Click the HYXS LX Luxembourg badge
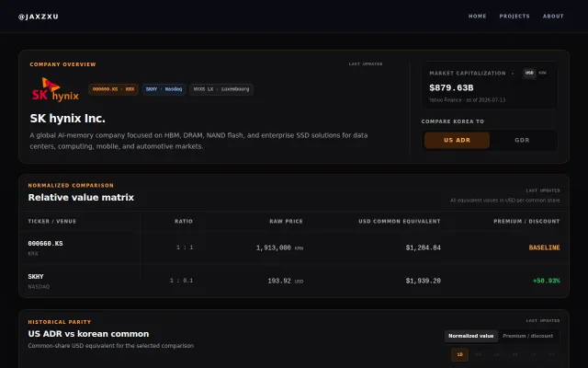 [221, 89]
